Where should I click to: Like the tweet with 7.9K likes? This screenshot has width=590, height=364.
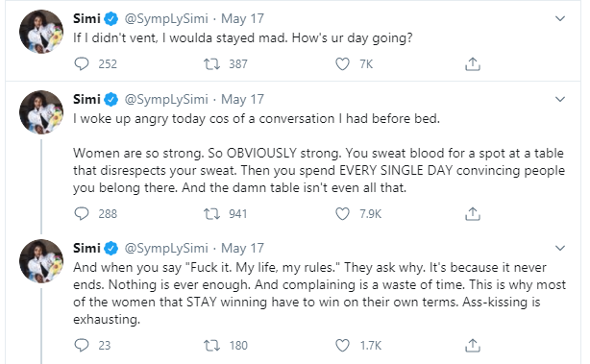coord(342,214)
